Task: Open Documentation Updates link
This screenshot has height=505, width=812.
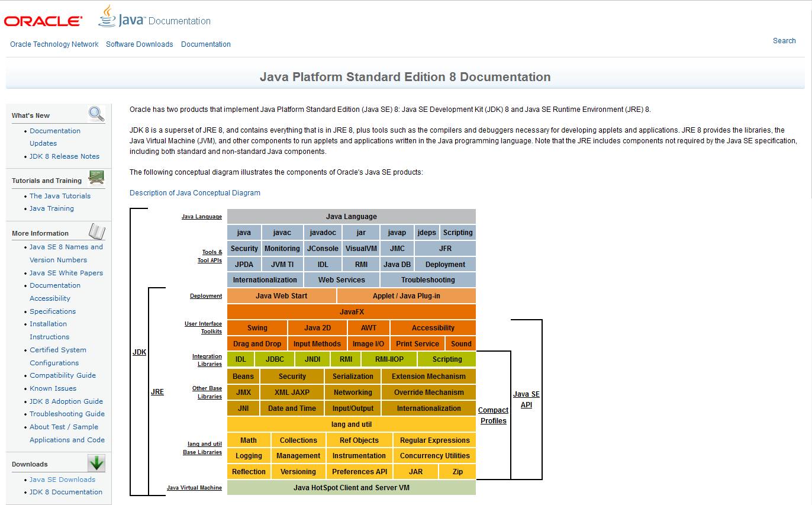Action: [x=55, y=137]
